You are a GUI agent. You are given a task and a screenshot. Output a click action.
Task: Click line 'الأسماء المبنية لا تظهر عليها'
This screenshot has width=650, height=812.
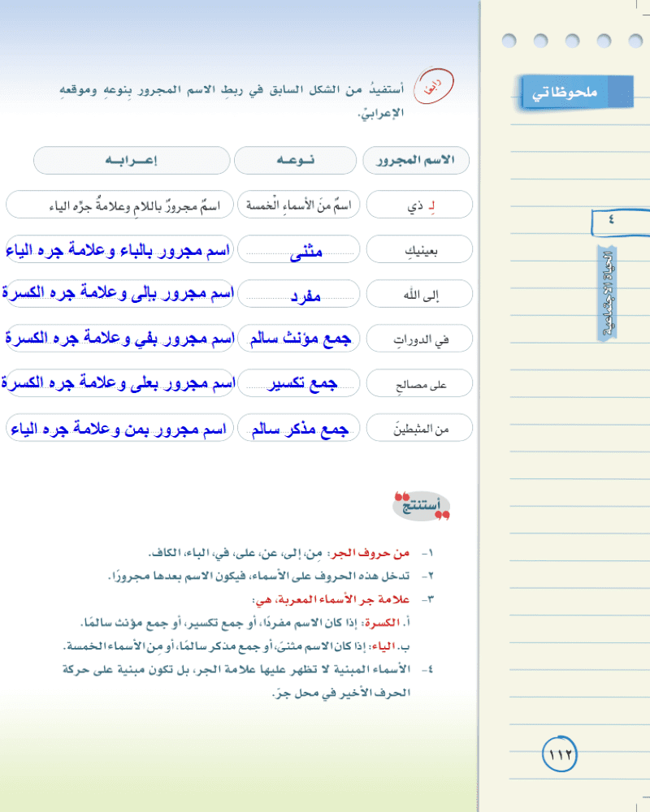[249, 669]
